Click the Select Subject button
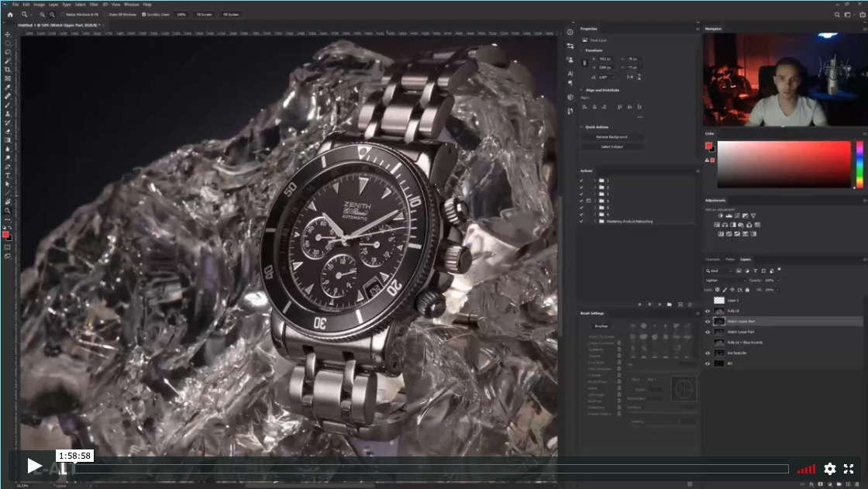The height and width of the screenshot is (489, 868). [611, 146]
